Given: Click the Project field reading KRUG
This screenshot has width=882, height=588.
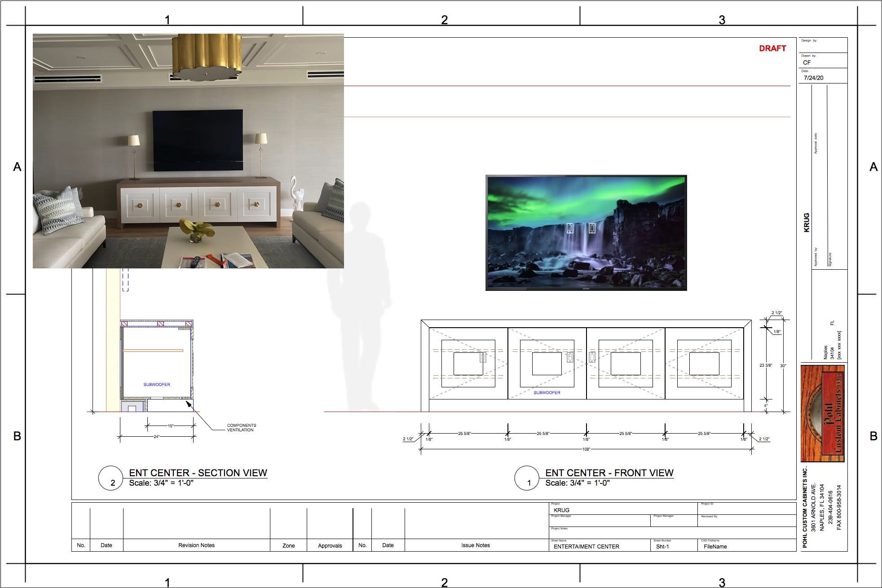Looking at the screenshot, I should (x=561, y=510).
